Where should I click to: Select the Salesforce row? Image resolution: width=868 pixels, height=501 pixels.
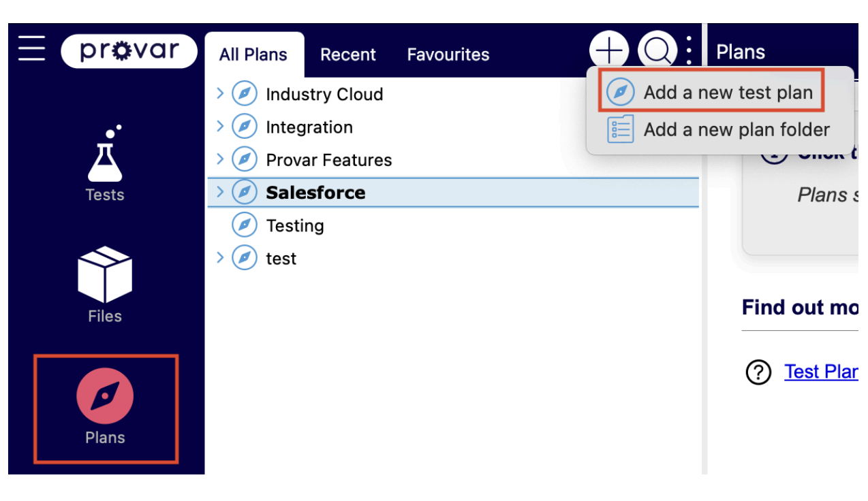point(453,193)
